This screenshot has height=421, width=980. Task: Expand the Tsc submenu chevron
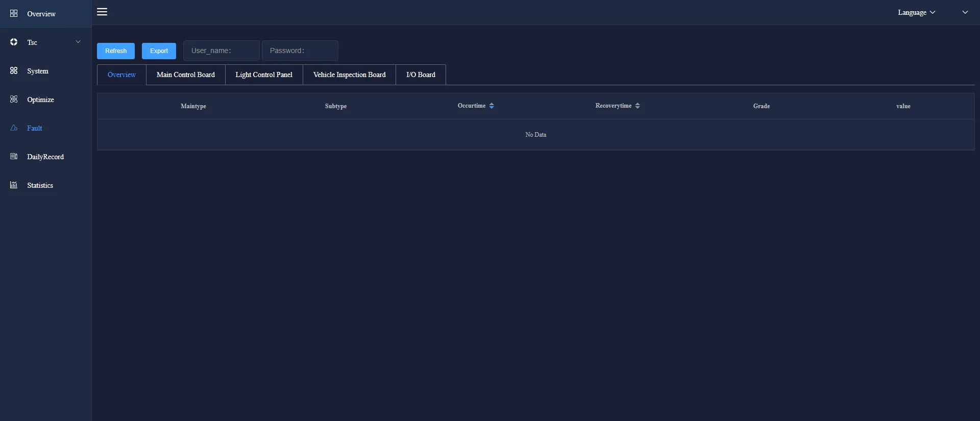click(78, 42)
